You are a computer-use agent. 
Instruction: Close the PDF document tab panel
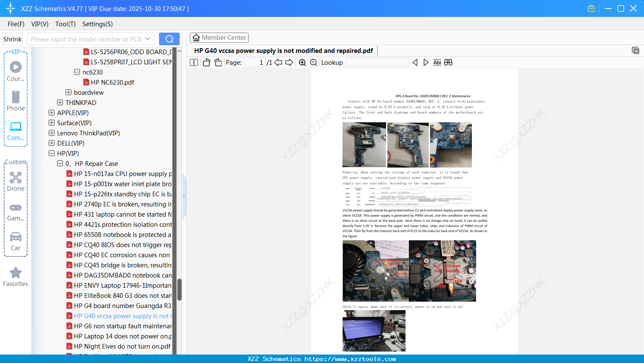click(635, 50)
